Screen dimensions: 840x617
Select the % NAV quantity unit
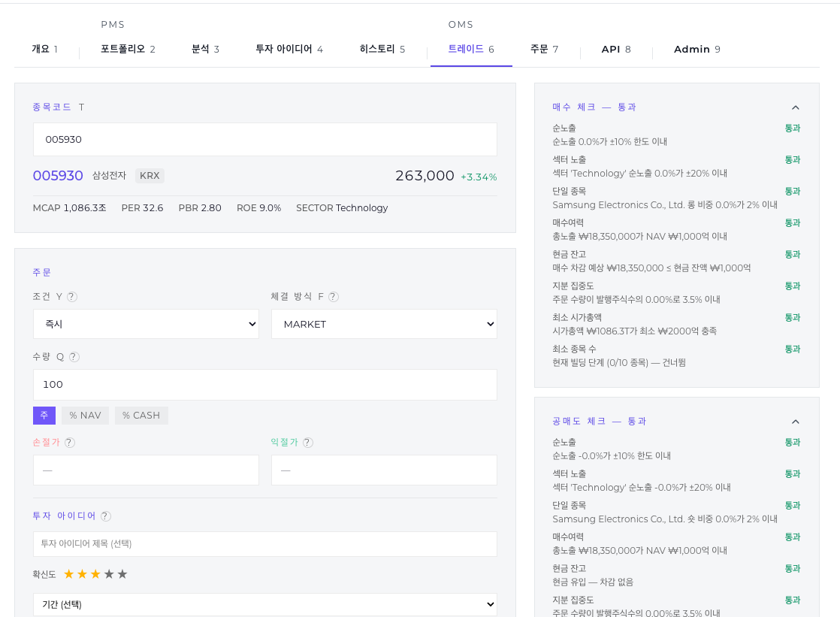(x=85, y=416)
